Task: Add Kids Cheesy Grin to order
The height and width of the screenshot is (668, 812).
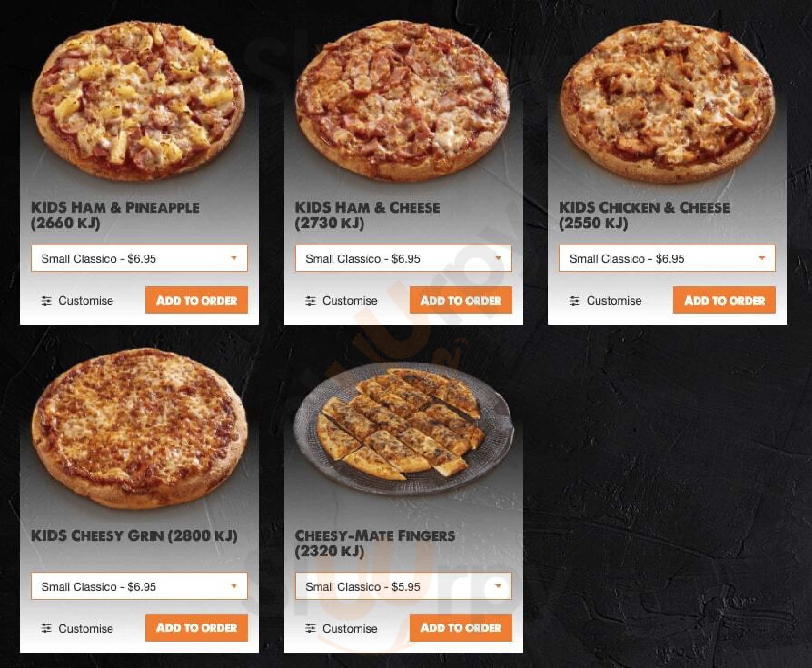Action: (x=197, y=627)
